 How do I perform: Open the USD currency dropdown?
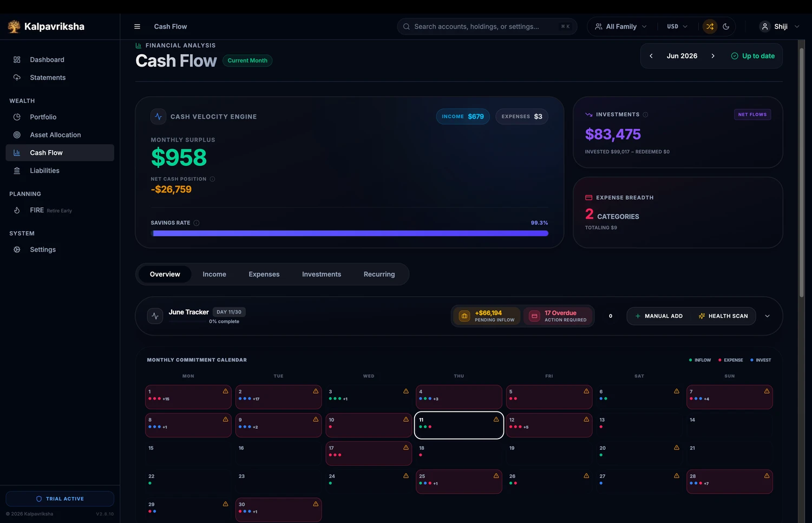677,27
